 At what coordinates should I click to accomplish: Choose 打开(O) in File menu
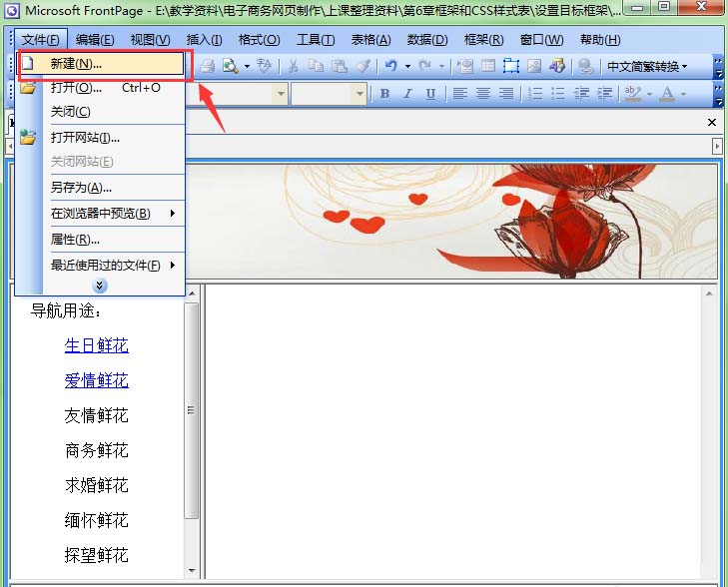point(100,88)
